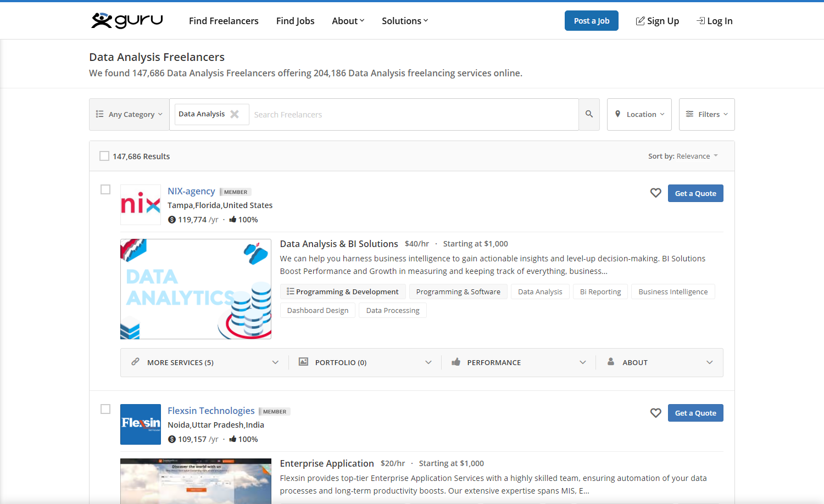Click the Flexsin 100% thumbs-up icon
The width and height of the screenshot is (824, 504).
[233, 439]
